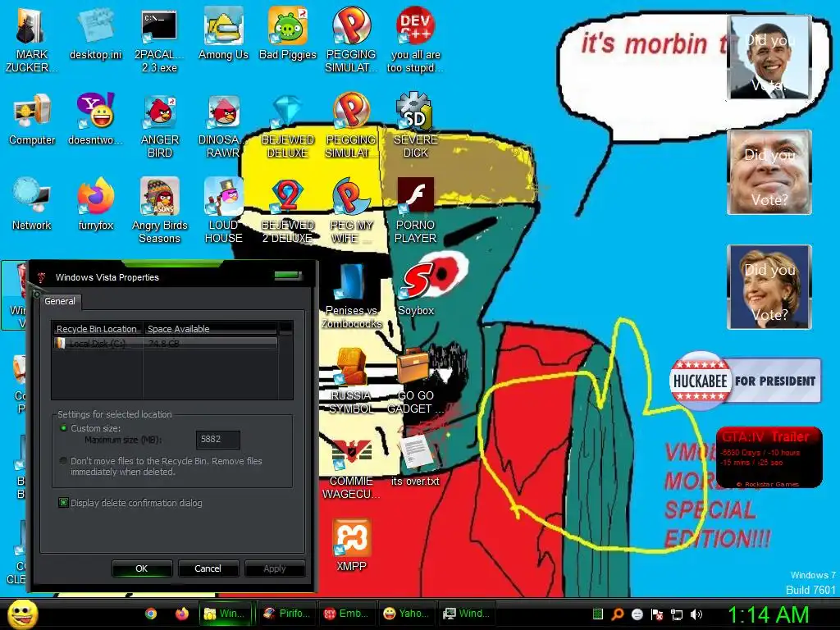Launch the Bad Piggies shortcut
This screenshot has width=840, height=630.
[x=288, y=34]
